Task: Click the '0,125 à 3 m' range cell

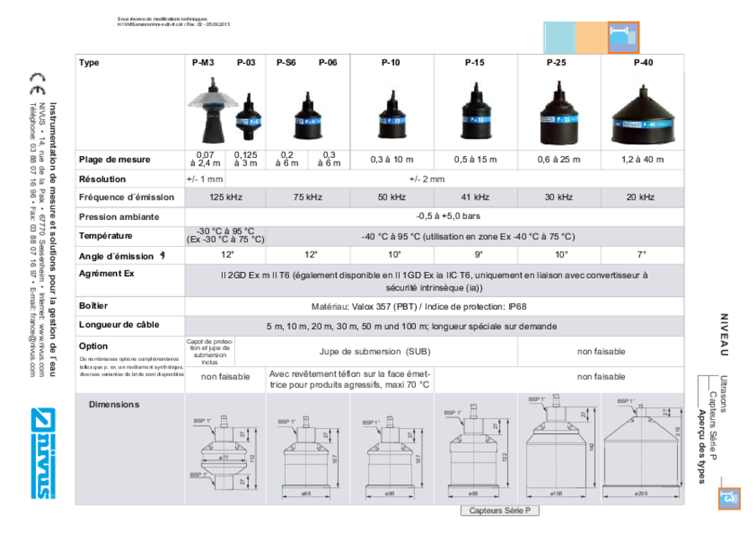Action: click(245, 160)
